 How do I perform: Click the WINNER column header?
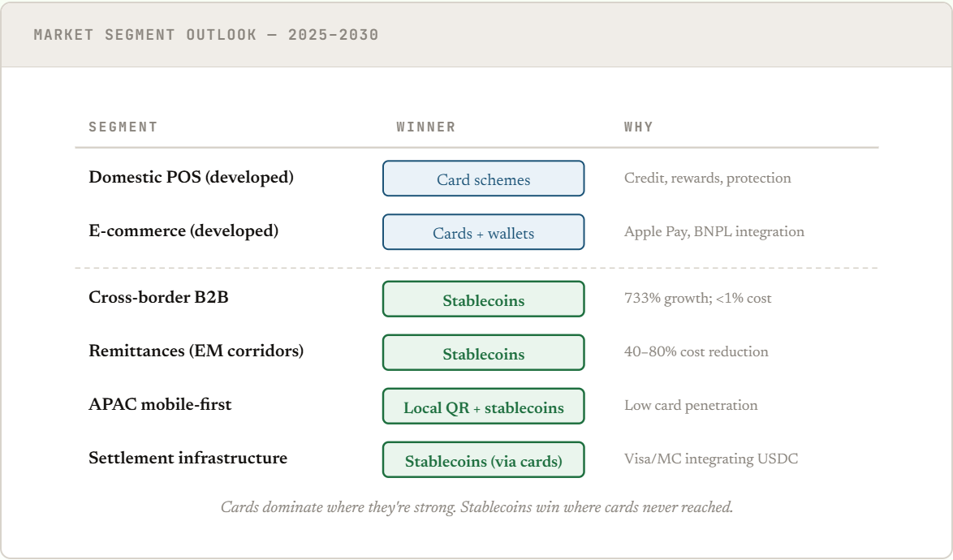[425, 127]
